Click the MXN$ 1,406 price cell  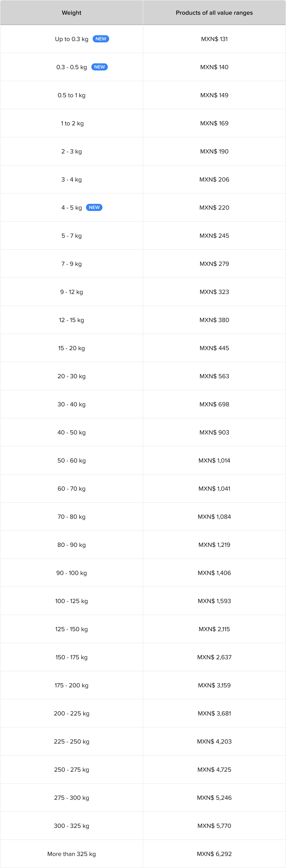[x=214, y=573]
